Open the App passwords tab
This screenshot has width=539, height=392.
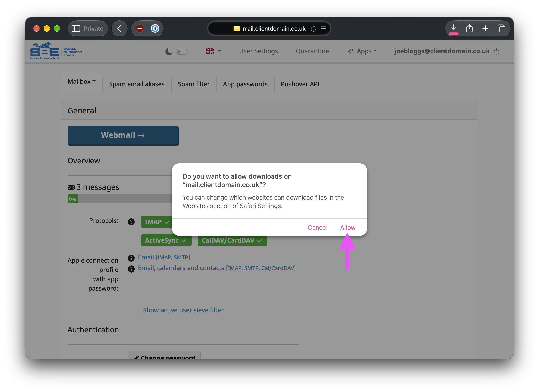coord(245,84)
